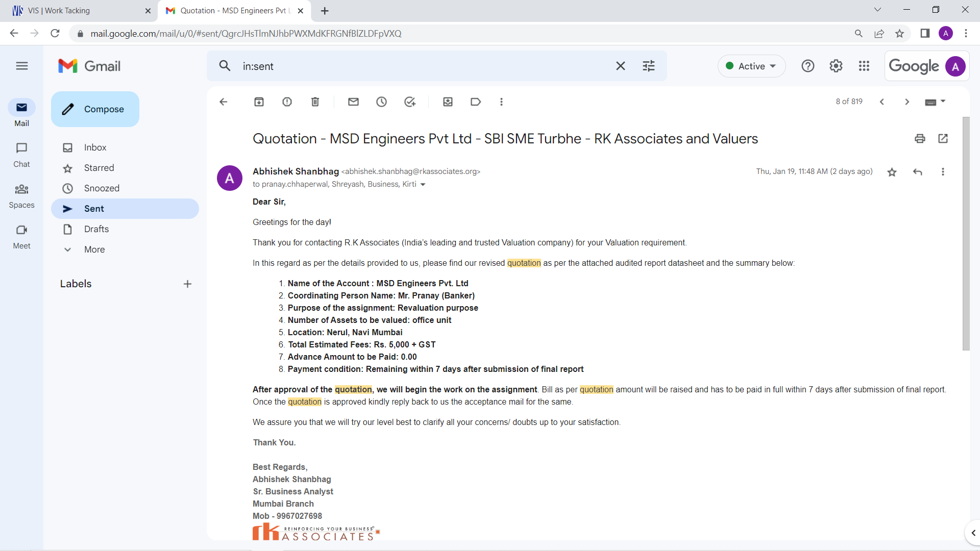Open Google apps grid
The image size is (980, 551).
pos(864,66)
